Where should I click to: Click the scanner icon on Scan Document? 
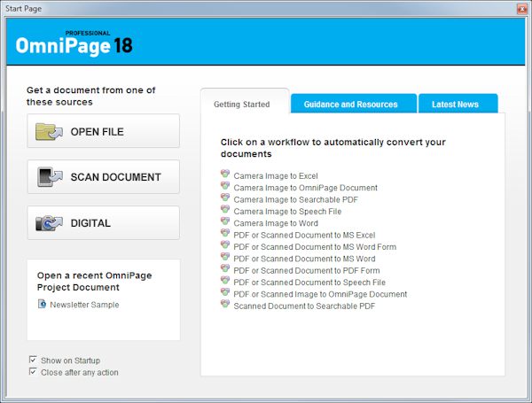pyautogui.click(x=51, y=177)
